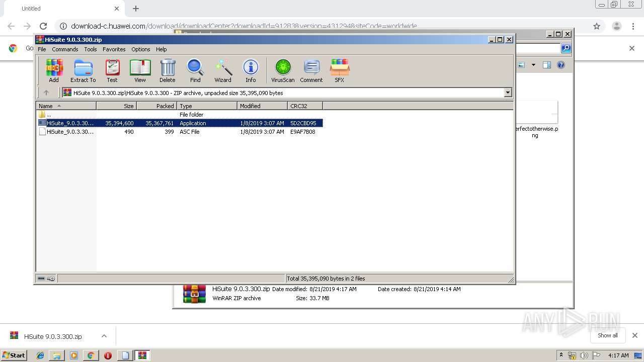
Task: Sort by CRC32 column header
Action: point(305,106)
